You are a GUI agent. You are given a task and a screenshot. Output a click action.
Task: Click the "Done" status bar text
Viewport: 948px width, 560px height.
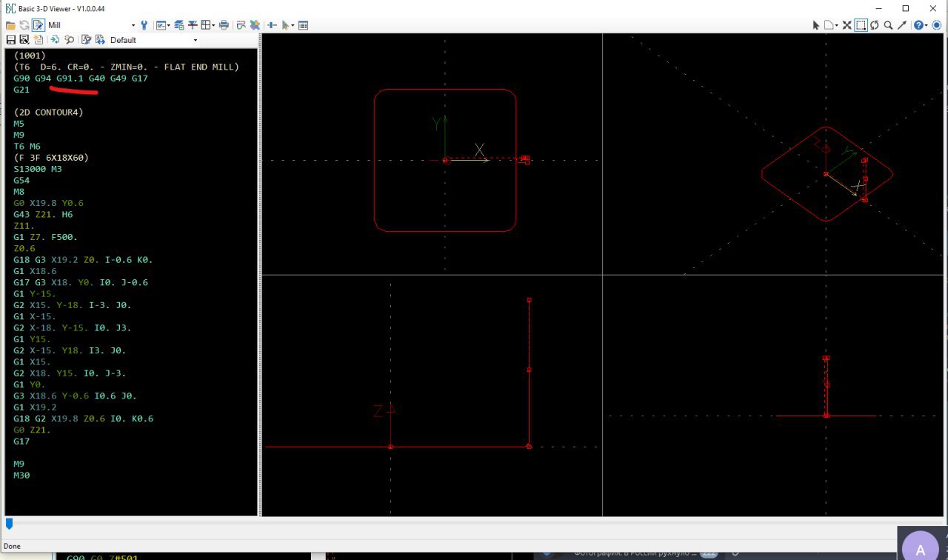pos(13,546)
